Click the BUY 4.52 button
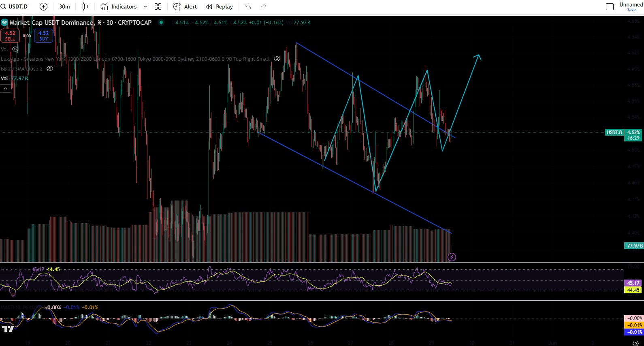 click(x=43, y=36)
